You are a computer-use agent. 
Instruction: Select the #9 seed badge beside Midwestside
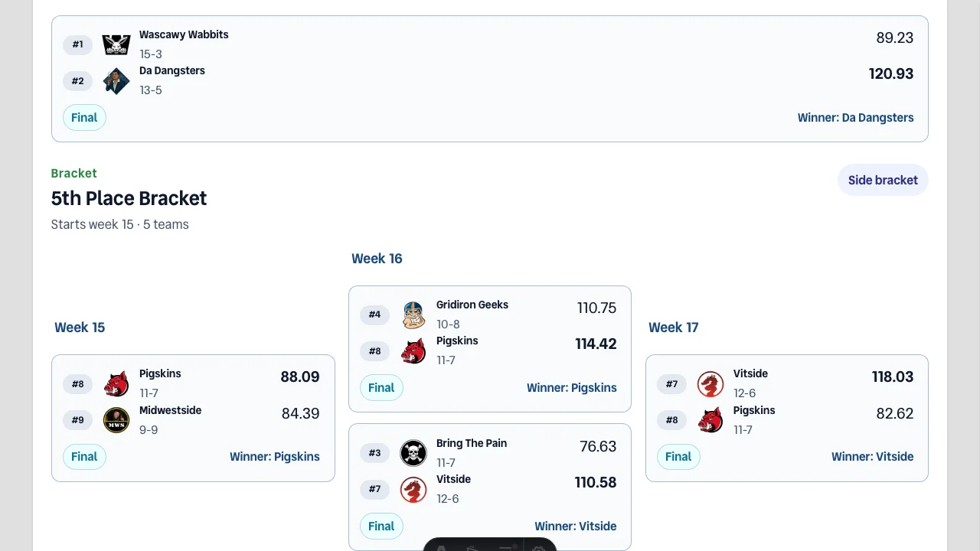(78, 420)
